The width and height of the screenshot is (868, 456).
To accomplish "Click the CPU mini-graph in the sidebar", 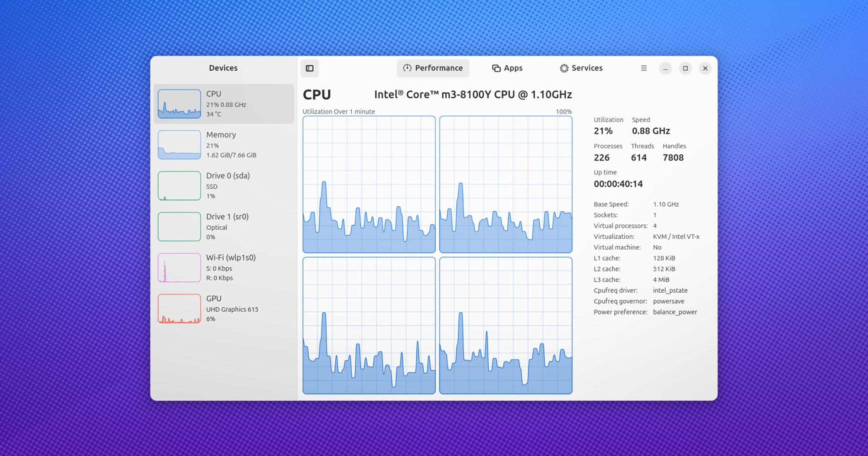I will coord(179,103).
